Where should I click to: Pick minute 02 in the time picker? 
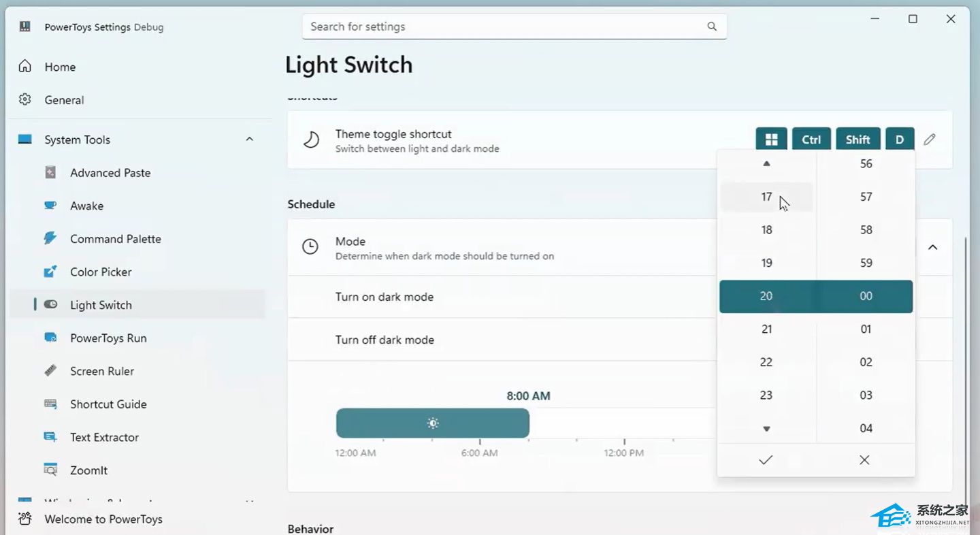[x=866, y=362]
